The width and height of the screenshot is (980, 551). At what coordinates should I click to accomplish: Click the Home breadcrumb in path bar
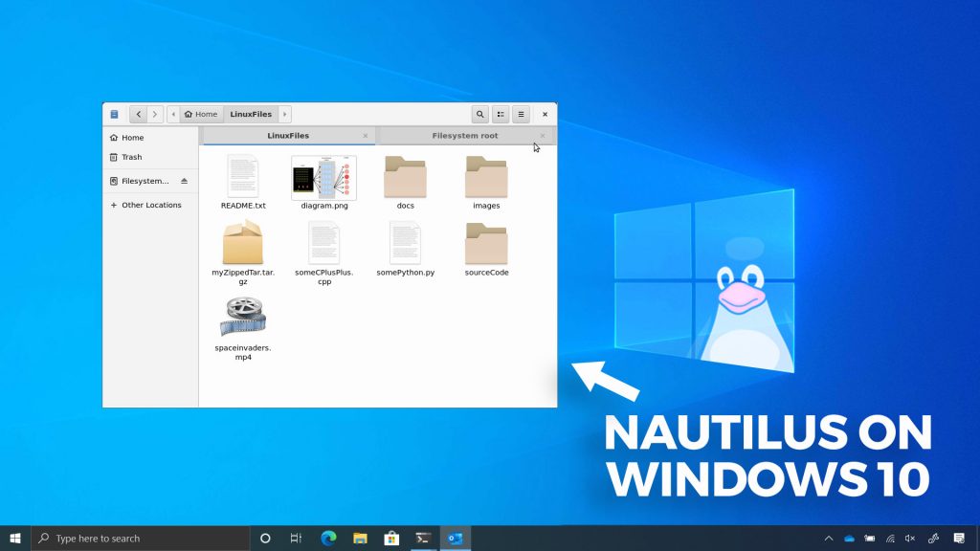[201, 115]
